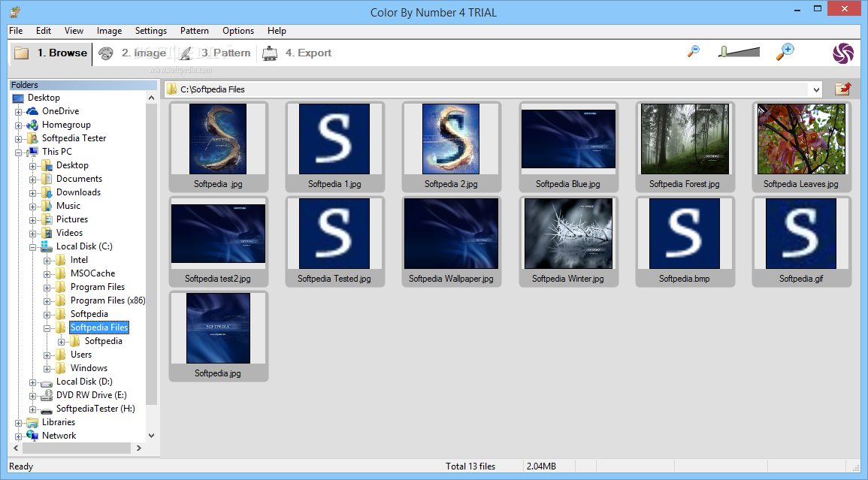868x480 pixels.
Task: Select the Softpedia 2.jpg thumbnail
Action: point(451,146)
